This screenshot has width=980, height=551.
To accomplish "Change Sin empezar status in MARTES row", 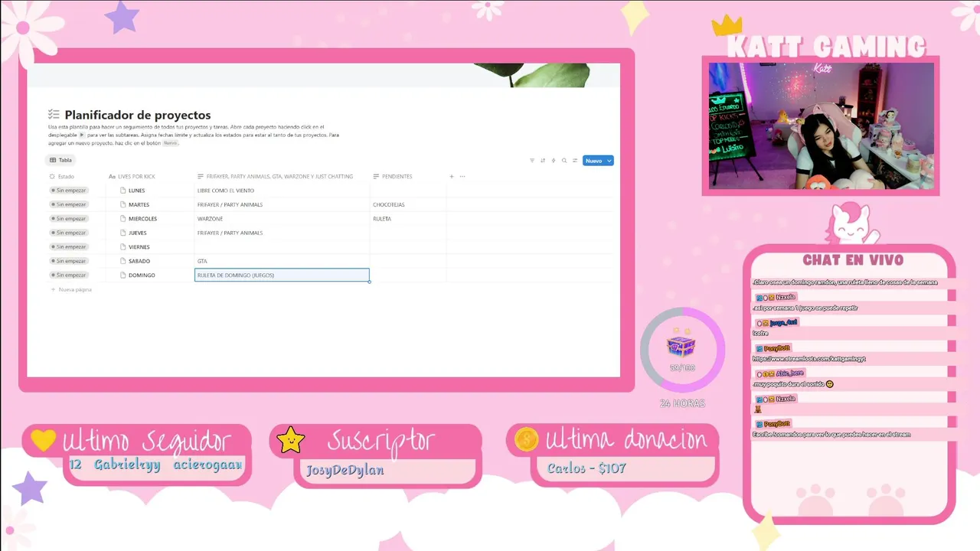I will click(69, 204).
